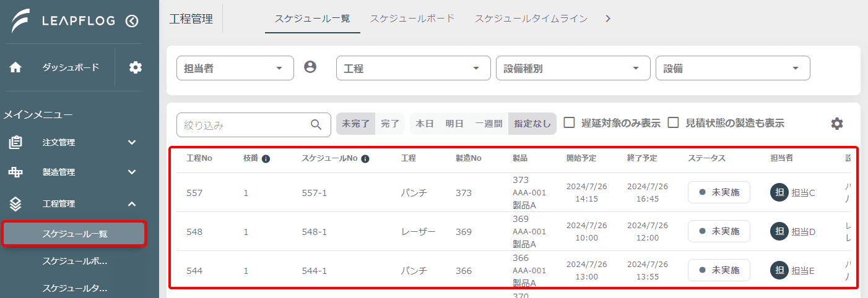This screenshot has width=868, height=298.
Task: Open the 担当者 dropdown
Action: (x=235, y=68)
